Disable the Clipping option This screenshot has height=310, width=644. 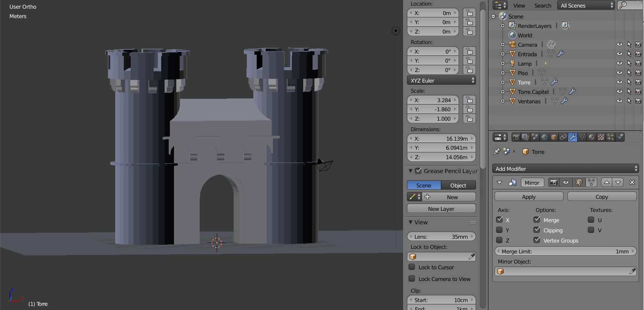point(537,230)
